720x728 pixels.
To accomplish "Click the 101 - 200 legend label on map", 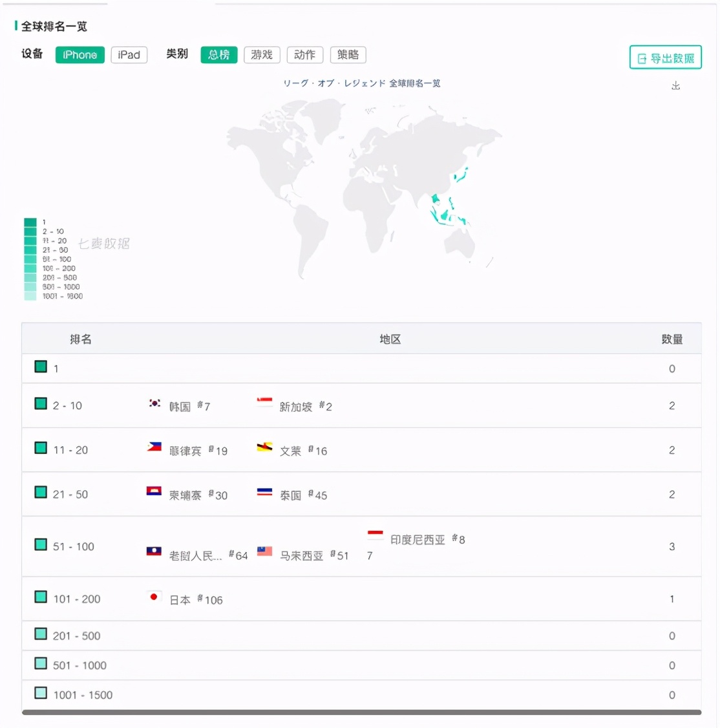I will [59, 268].
